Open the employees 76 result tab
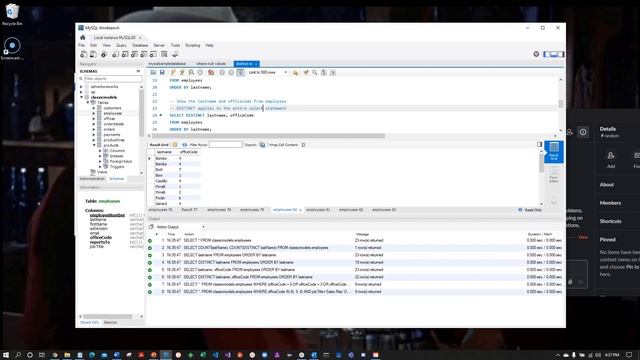Image resolution: width=640 pixels, height=360 pixels. (160, 210)
